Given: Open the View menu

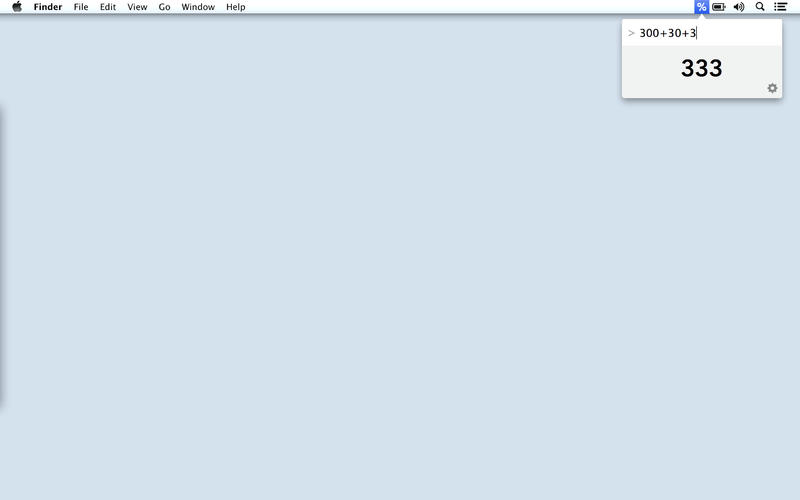Looking at the screenshot, I should point(137,7).
